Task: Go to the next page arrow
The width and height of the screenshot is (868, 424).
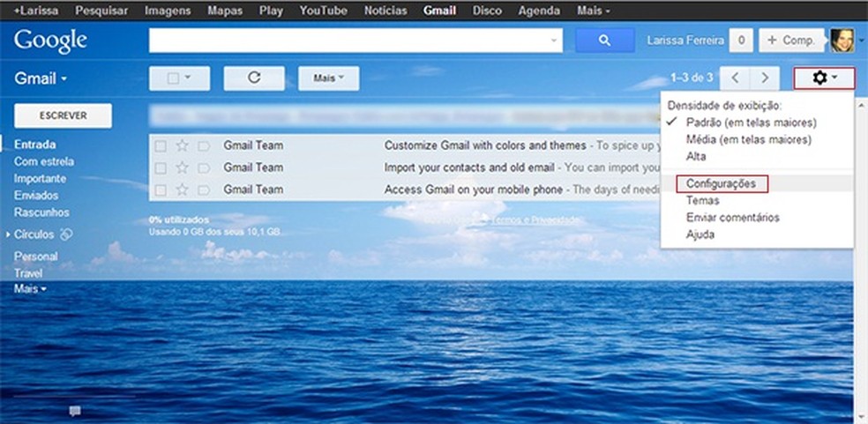Action: tap(765, 78)
